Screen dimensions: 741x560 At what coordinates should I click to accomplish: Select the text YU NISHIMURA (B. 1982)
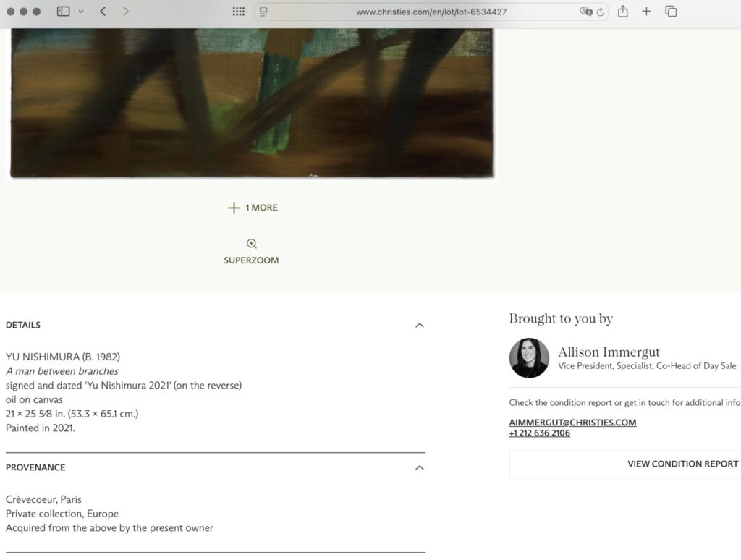(x=63, y=357)
